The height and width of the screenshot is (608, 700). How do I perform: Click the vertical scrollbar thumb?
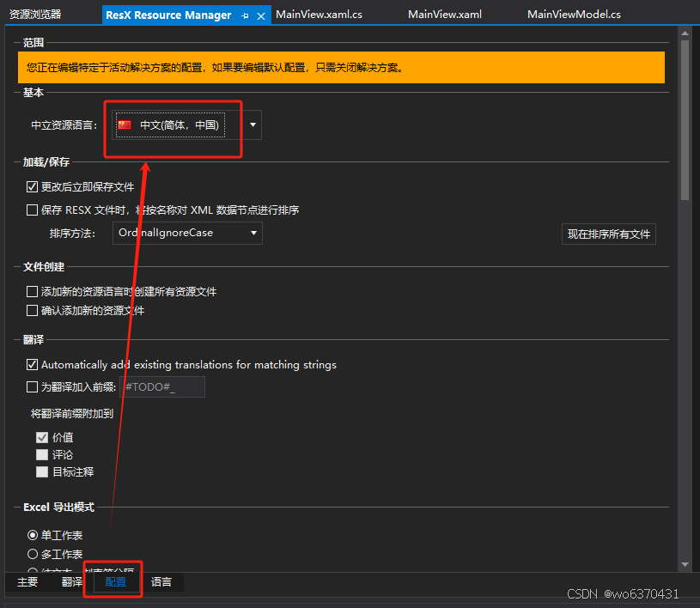685,120
